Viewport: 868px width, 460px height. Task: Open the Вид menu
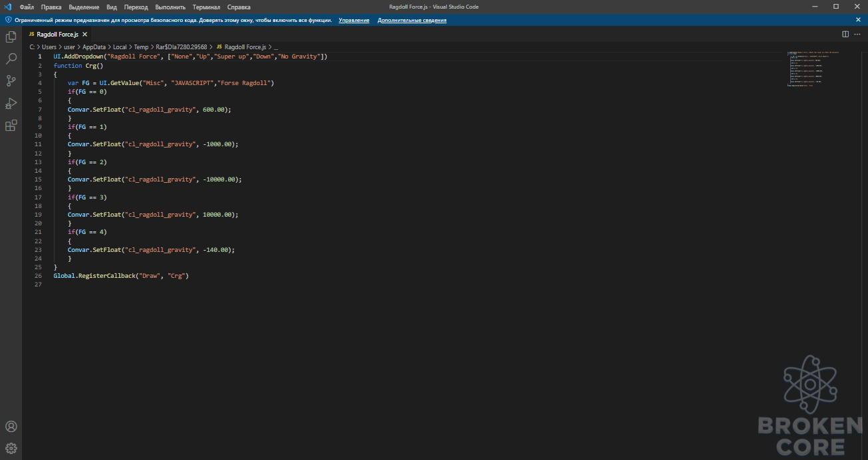pos(112,7)
